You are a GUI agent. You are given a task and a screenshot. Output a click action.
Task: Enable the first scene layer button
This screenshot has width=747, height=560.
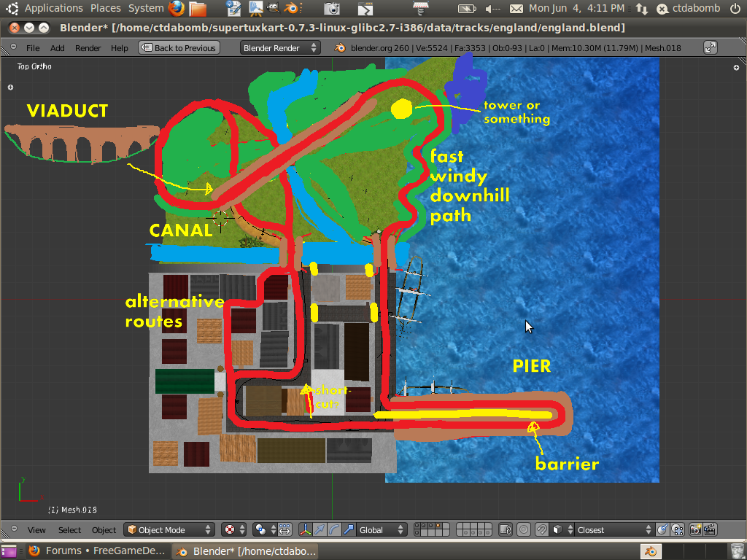418,526
